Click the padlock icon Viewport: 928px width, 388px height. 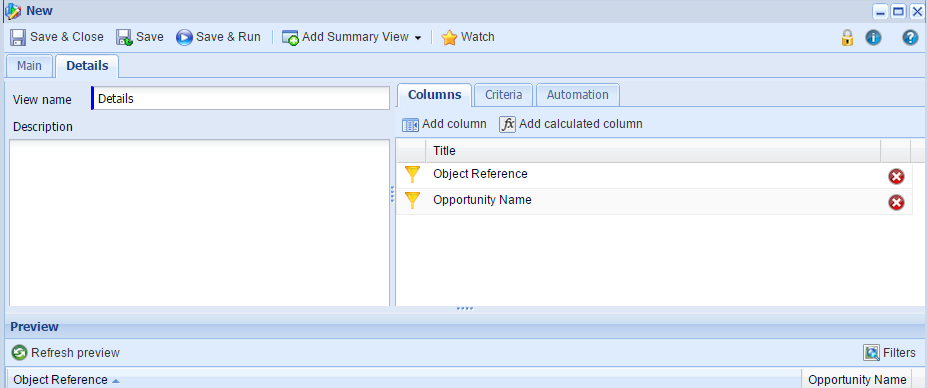(x=848, y=38)
